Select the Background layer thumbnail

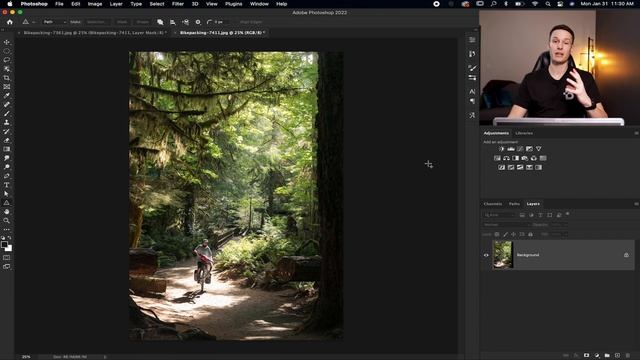(502, 255)
